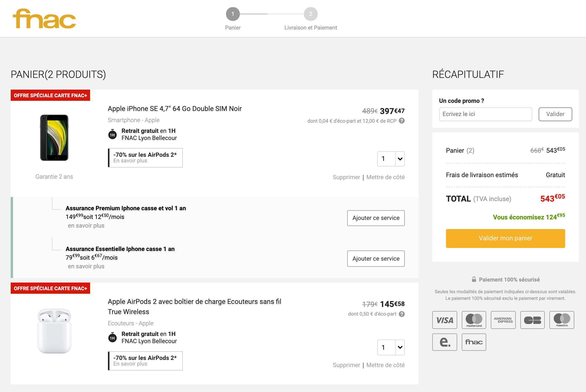This screenshot has width=586, height=392.
Task: Click the 145€58 AirPods 2 price
Action: point(392,304)
